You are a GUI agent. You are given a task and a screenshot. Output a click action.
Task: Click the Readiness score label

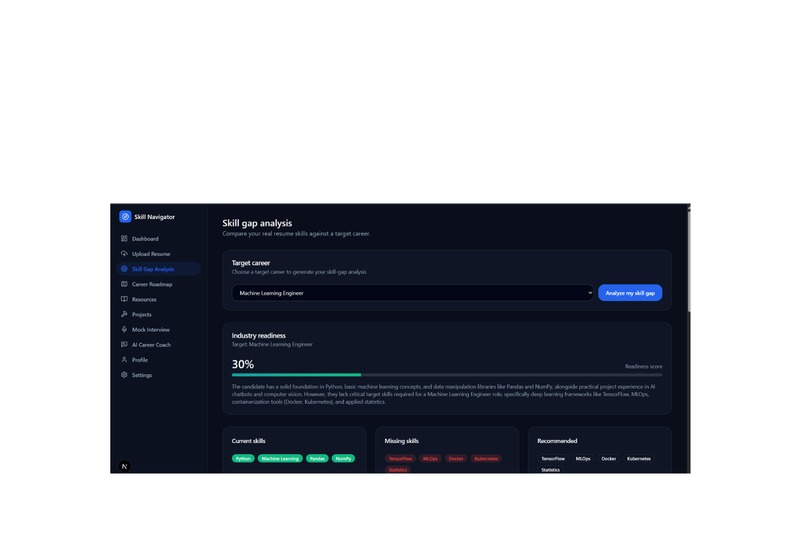(644, 366)
